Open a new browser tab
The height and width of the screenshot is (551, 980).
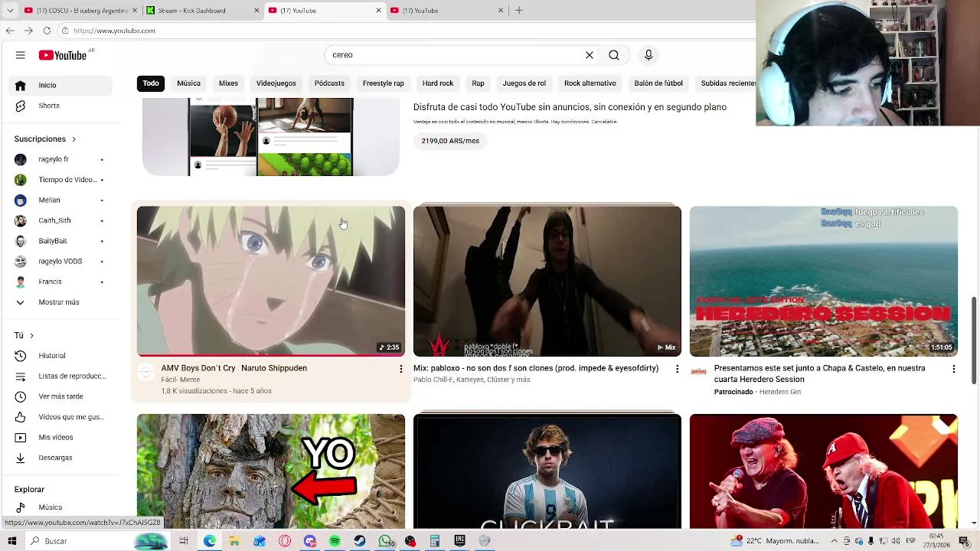(x=519, y=11)
